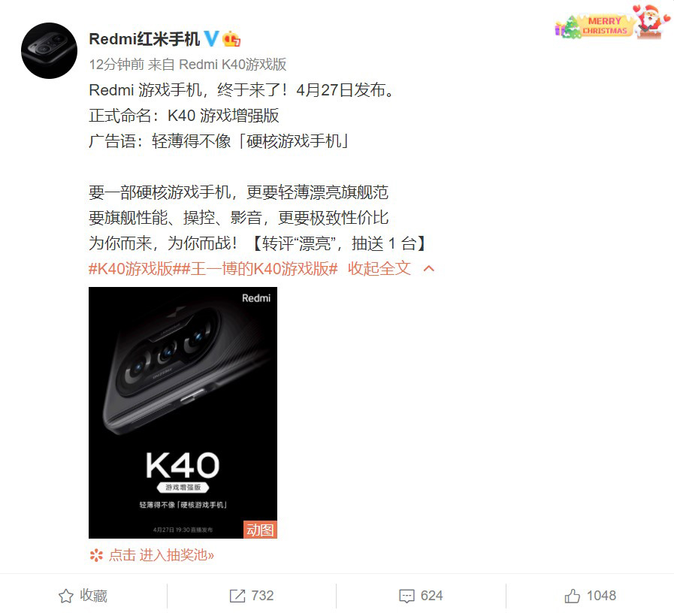Open the Redmi profile avatar
The height and width of the screenshot is (616, 674).
pyautogui.click(x=49, y=51)
